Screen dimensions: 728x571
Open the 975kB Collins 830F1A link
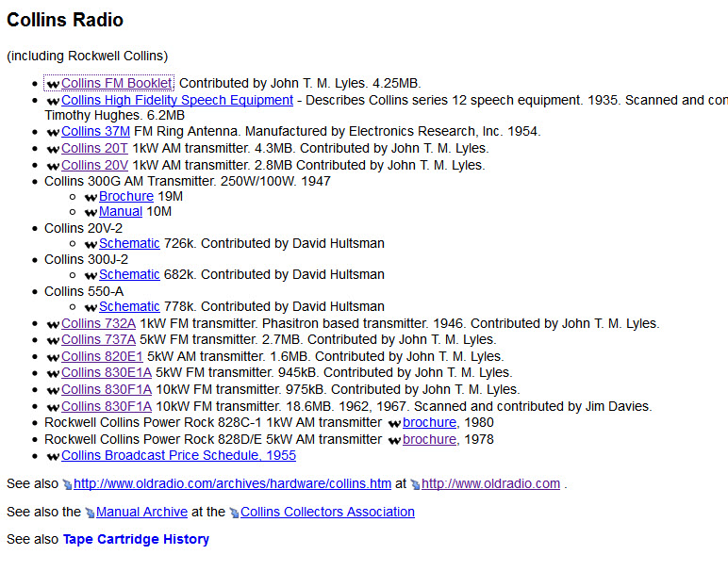tap(107, 389)
